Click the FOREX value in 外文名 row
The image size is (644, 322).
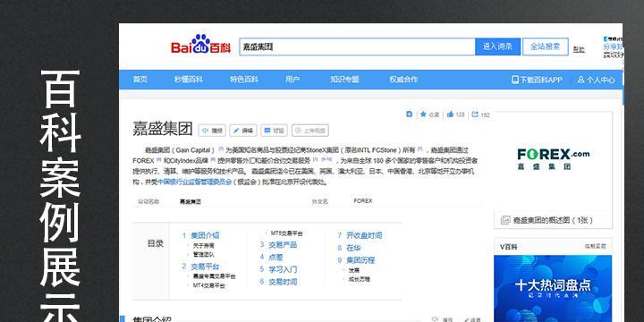[362, 201]
